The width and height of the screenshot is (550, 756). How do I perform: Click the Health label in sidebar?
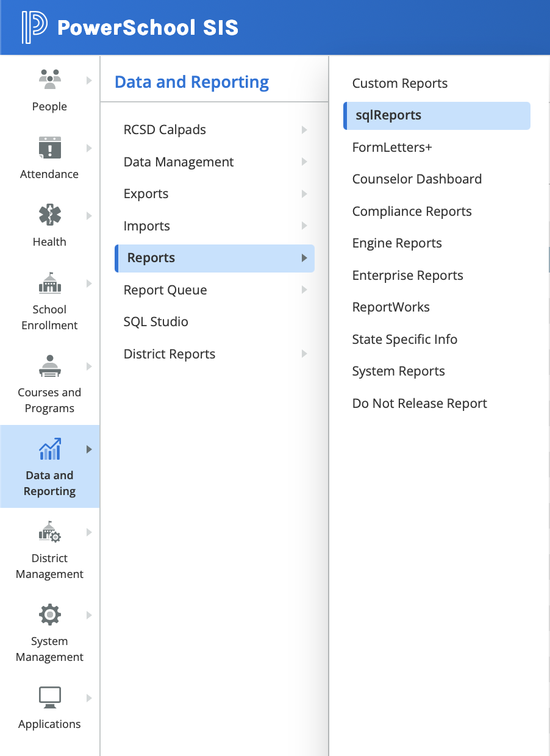tap(49, 242)
